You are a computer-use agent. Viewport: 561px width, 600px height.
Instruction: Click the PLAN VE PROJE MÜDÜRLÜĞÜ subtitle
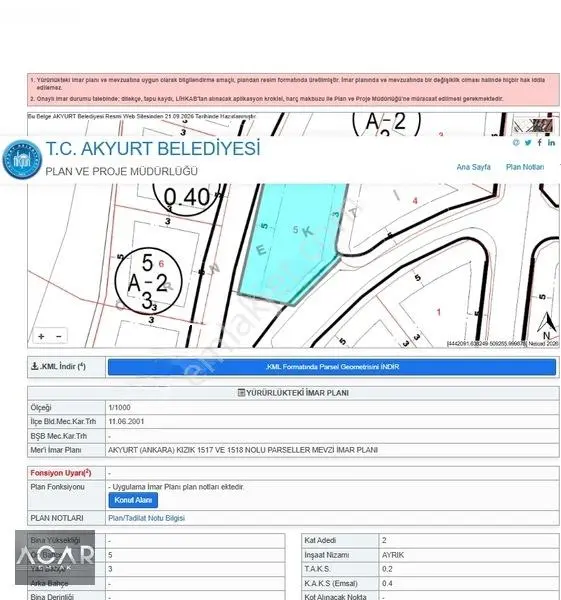pos(121,171)
